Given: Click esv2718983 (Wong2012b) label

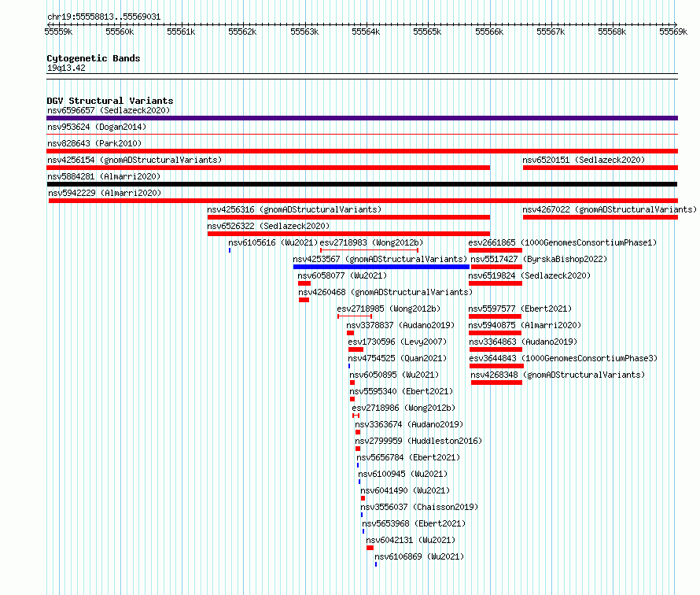Looking at the screenshot, I should click(x=371, y=242).
